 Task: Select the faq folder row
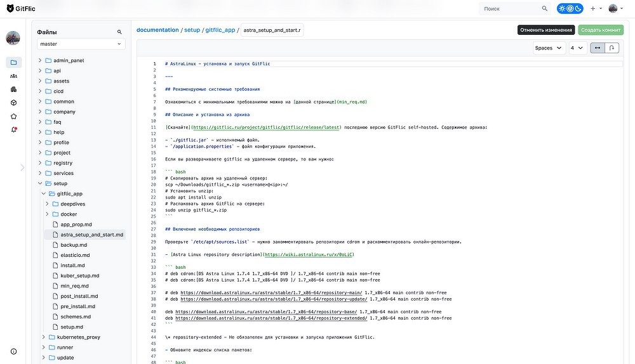(81, 122)
